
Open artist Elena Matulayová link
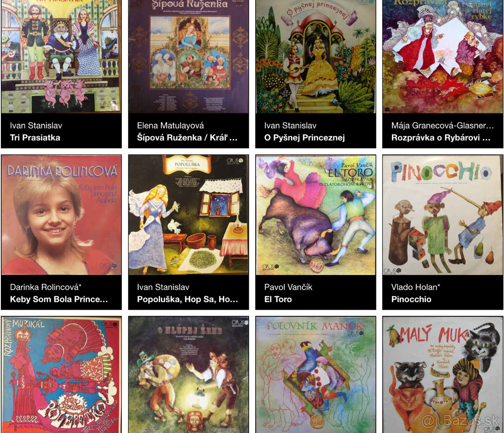(171, 125)
